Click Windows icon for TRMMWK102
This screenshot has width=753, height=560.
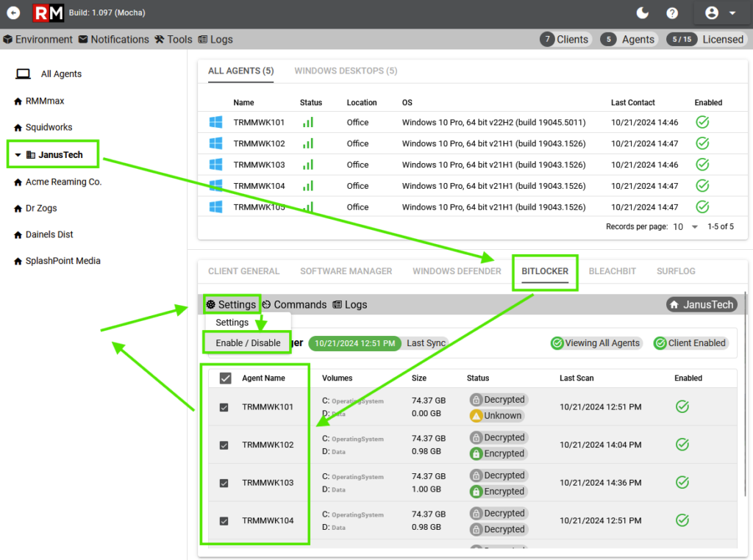(x=215, y=143)
